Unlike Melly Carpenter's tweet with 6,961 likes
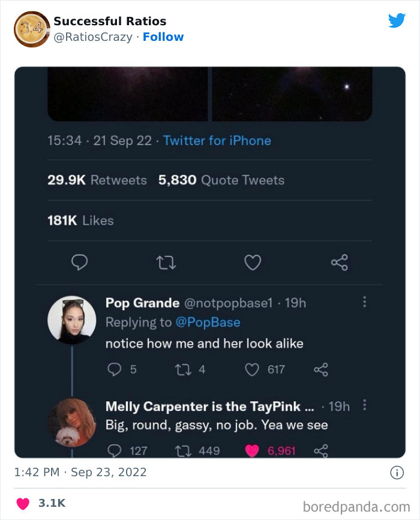This screenshot has width=420, height=520. [252, 450]
